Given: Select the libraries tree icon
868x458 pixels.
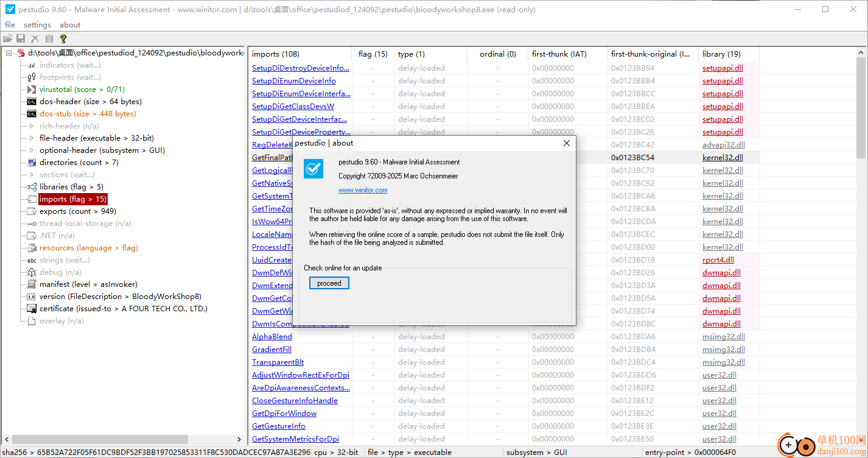Looking at the screenshot, I should [32, 187].
